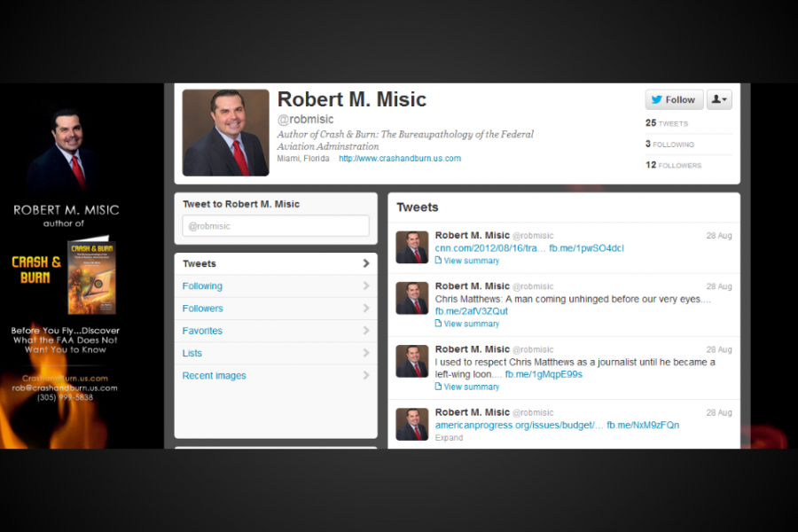Click the chevron on the Recent images row
Viewport: 798px width, 532px height.
coord(366,375)
